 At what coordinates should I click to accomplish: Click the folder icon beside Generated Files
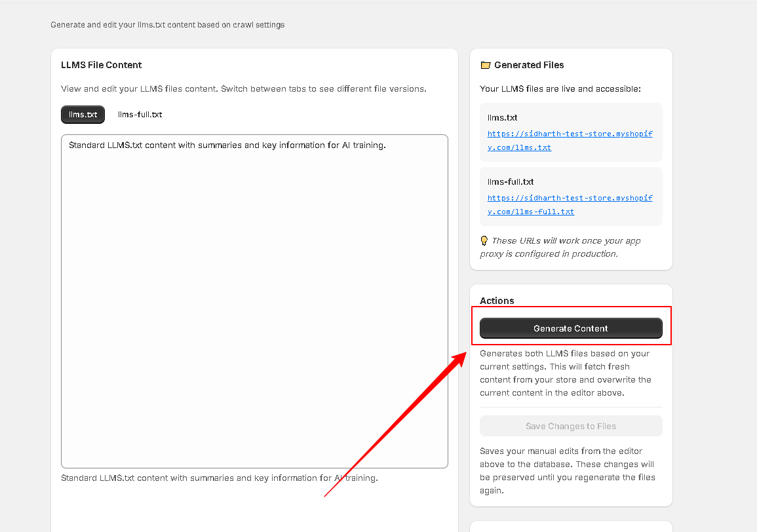[485, 66]
